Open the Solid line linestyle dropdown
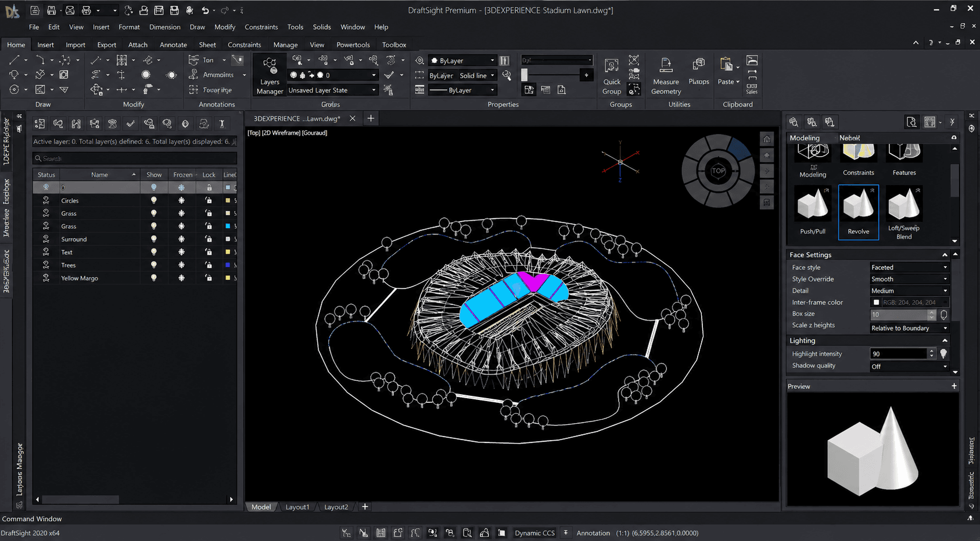Viewport: 980px width, 541px height. click(x=477, y=75)
